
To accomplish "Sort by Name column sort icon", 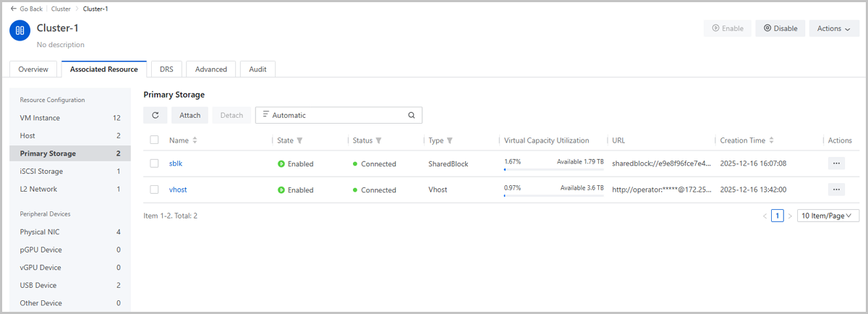I will click(x=195, y=140).
